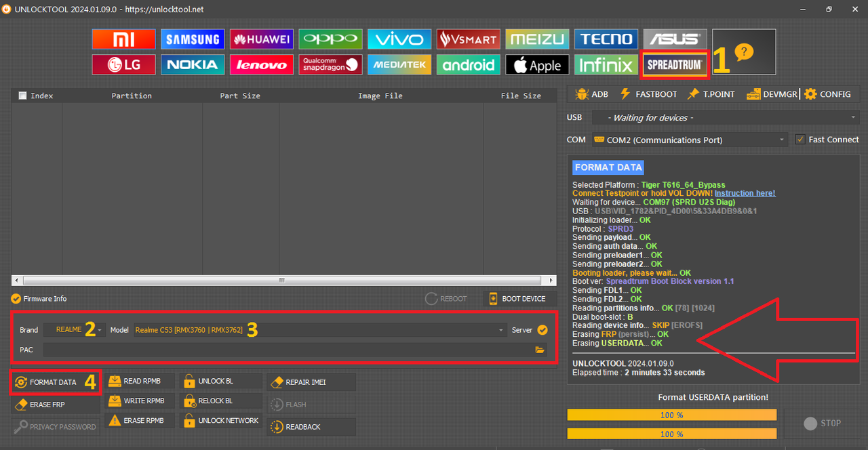Open the Lenovo brand tile

[261, 64]
